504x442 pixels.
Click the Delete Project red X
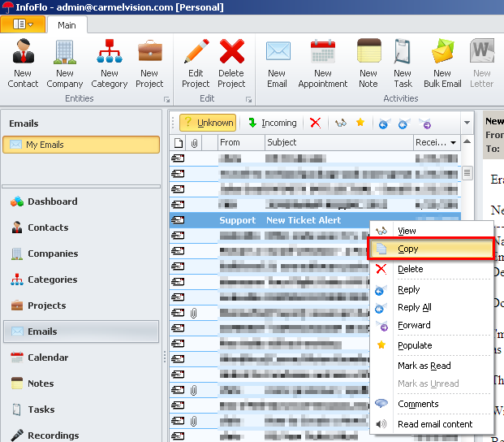231,54
